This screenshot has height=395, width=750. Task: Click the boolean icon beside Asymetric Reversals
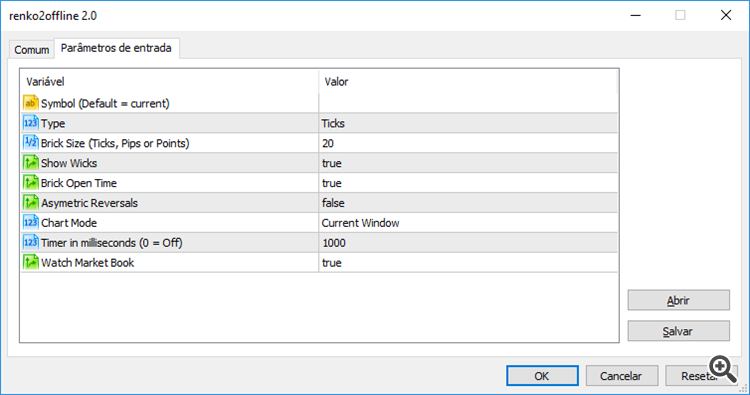[x=31, y=203]
